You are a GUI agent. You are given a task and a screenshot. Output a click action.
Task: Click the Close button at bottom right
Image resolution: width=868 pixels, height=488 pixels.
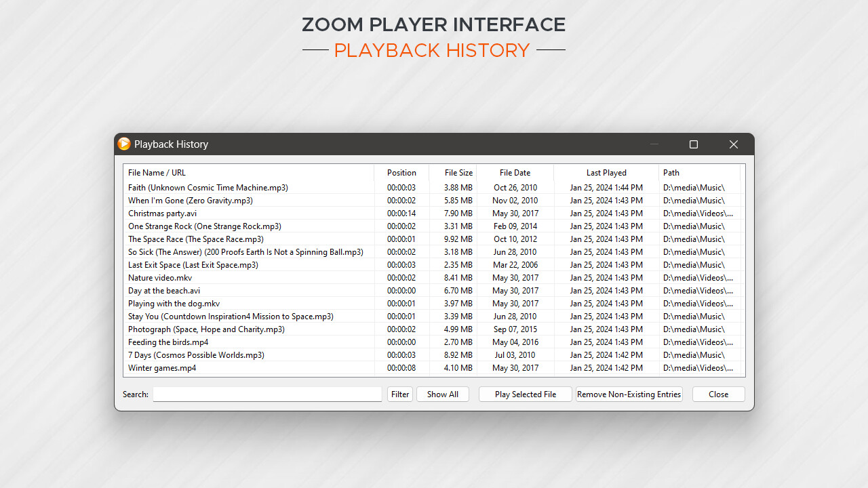coord(718,394)
